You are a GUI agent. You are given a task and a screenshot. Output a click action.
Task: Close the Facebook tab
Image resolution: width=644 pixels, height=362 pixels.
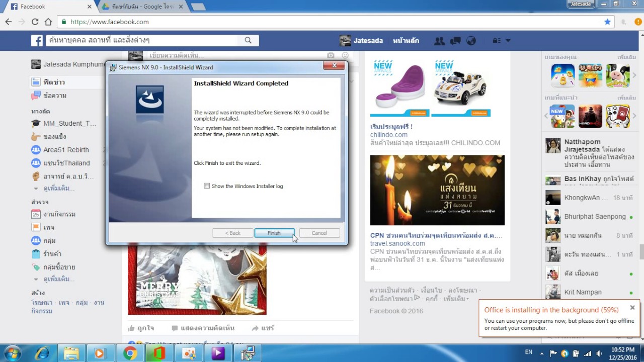tap(89, 7)
